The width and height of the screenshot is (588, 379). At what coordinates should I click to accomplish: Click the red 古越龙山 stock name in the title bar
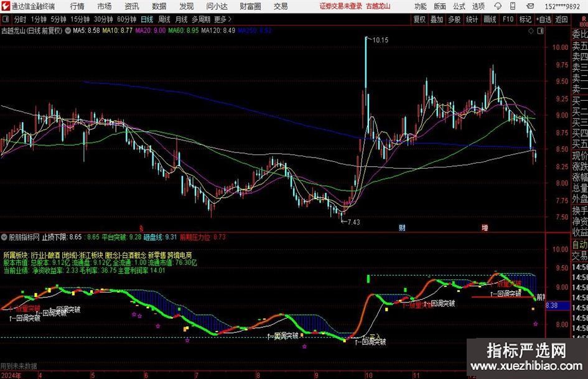click(x=378, y=6)
